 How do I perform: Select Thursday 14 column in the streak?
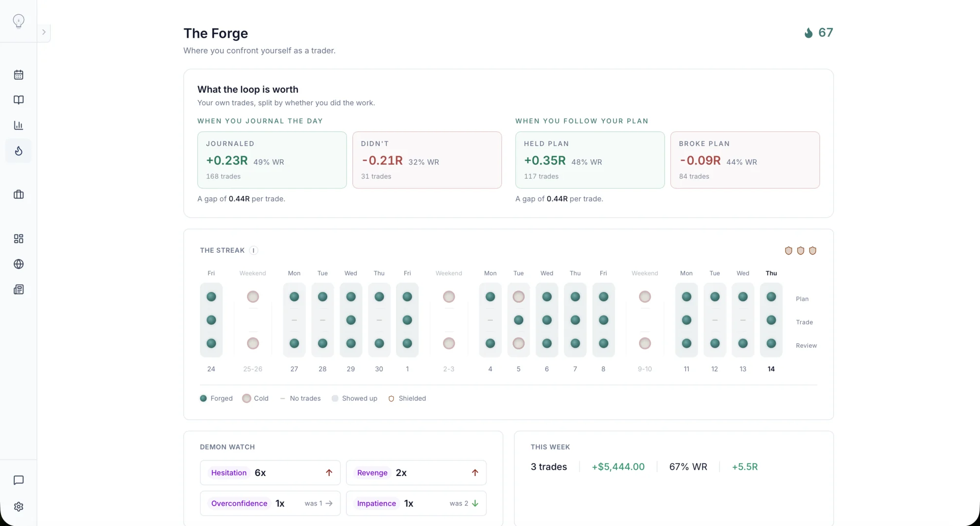pyautogui.click(x=771, y=320)
